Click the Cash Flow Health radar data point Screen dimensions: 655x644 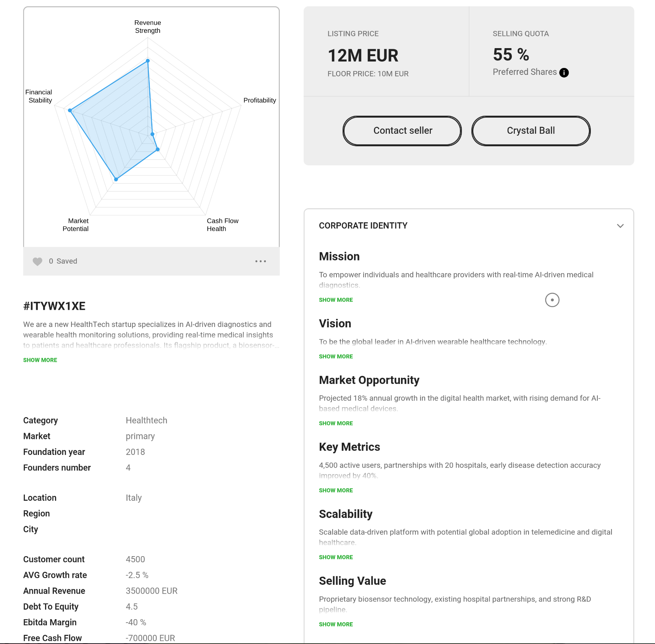tap(158, 149)
